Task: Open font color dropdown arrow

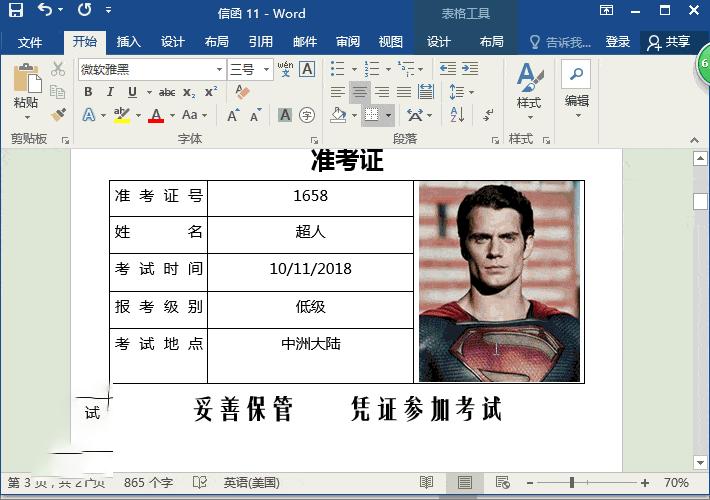Action: (173, 115)
